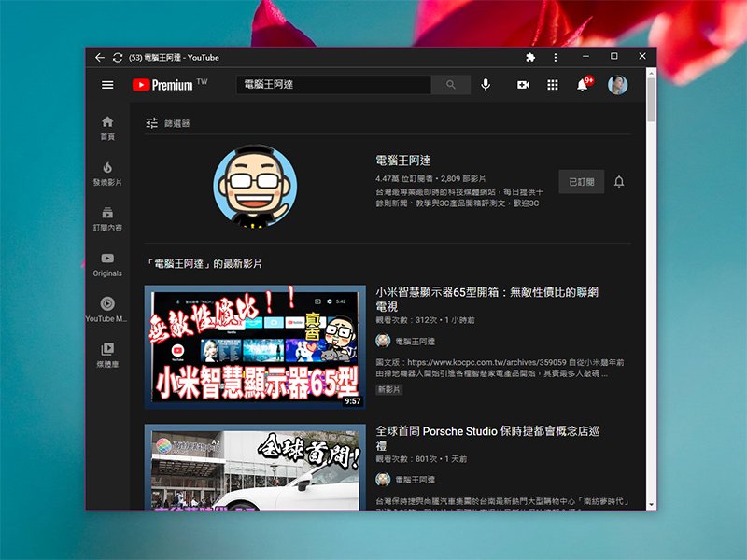Toggle the channel notification bell
Viewport: 747px width, 560px height.
point(619,182)
